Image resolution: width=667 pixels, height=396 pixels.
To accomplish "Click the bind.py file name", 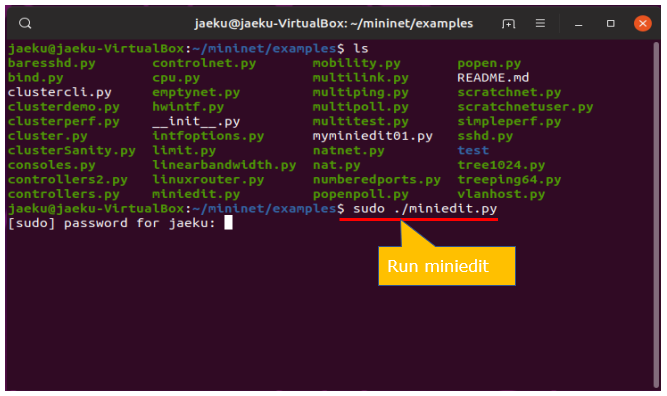I will [36, 78].
